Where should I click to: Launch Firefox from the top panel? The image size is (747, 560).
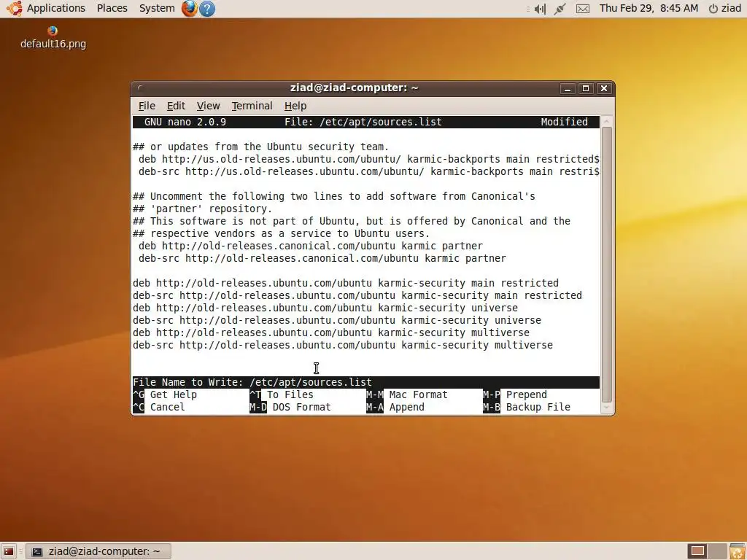click(x=189, y=8)
